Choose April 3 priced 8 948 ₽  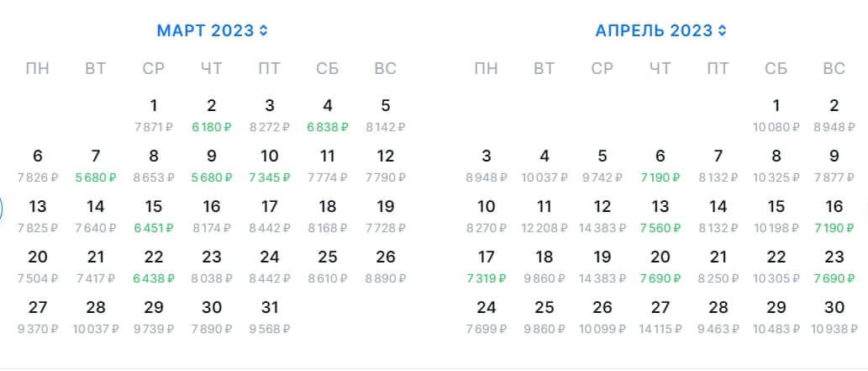[486, 165]
